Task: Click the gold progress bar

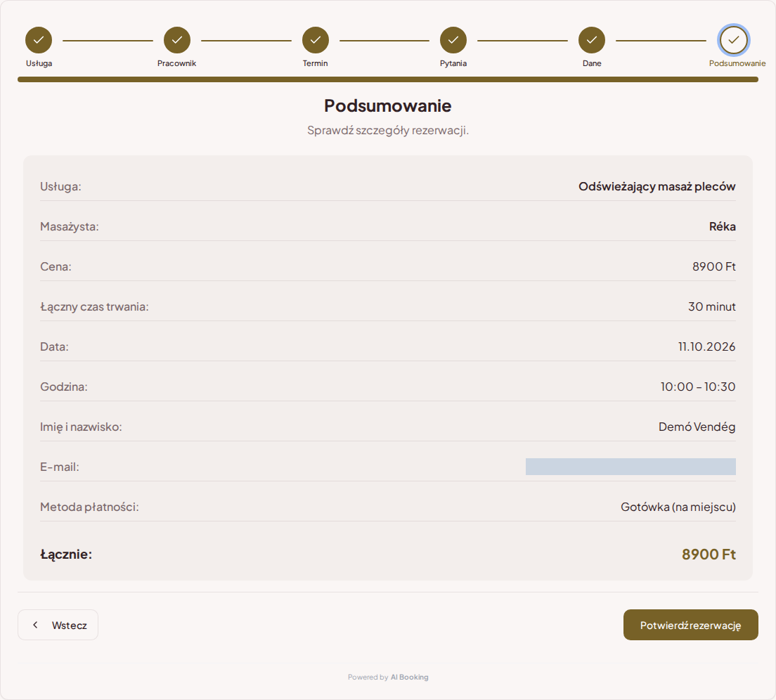Action: click(x=388, y=79)
